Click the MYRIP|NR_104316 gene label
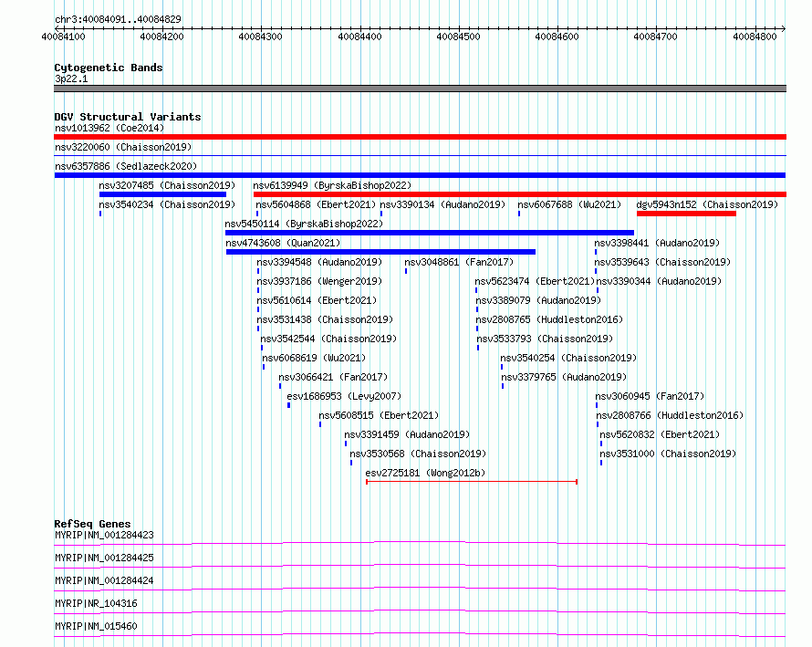 click(x=99, y=603)
